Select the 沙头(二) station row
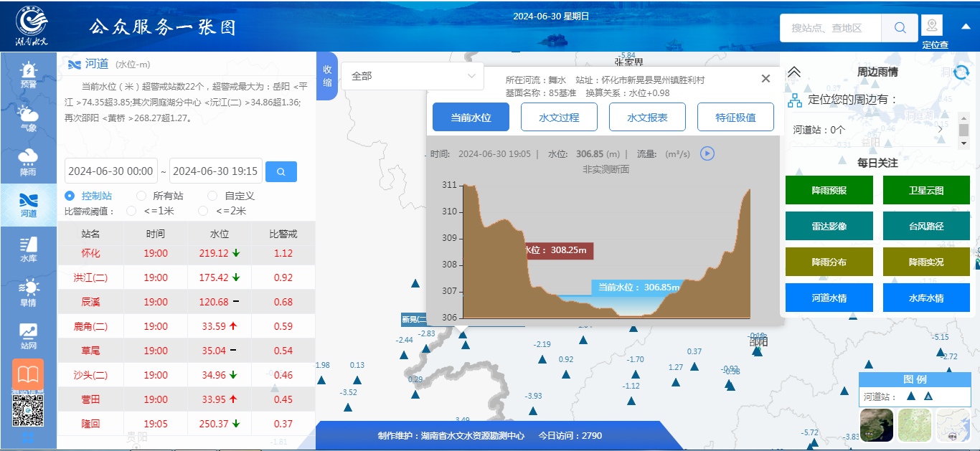Image resolution: width=980 pixels, height=451 pixels. (x=187, y=375)
